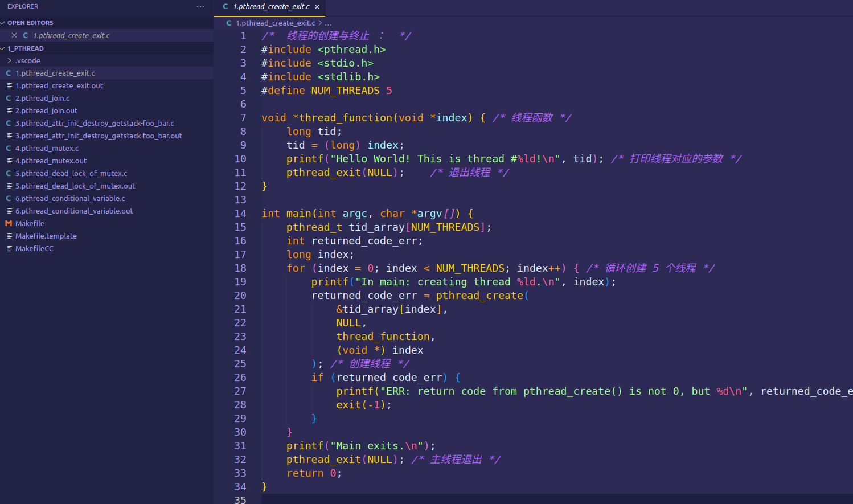Click line number 14 in gutter
Image resolution: width=853 pixels, height=504 pixels.
[240, 214]
